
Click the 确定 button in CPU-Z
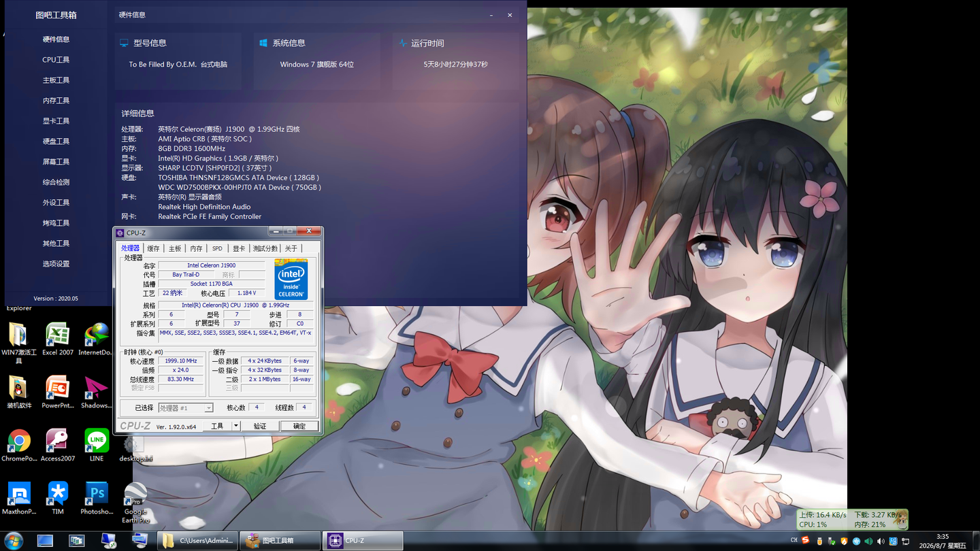tap(299, 426)
